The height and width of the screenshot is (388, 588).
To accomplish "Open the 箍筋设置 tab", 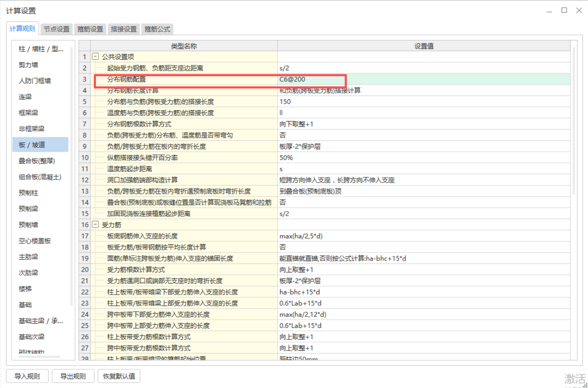I will click(90, 29).
